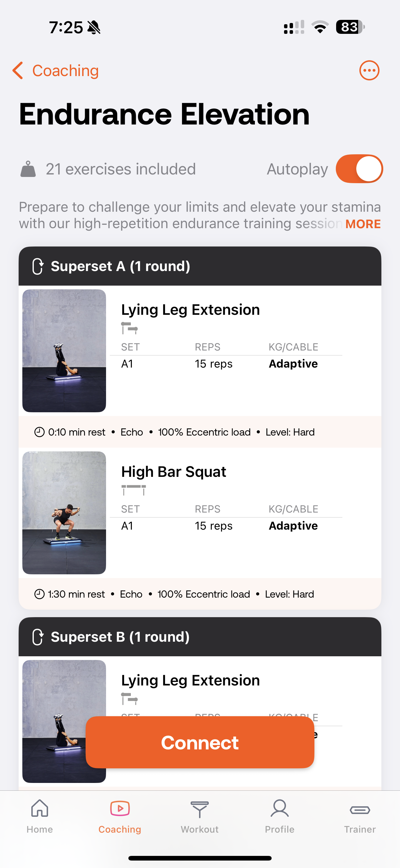
Task: Tap the kettlebell exercises-included icon
Action: (28, 169)
